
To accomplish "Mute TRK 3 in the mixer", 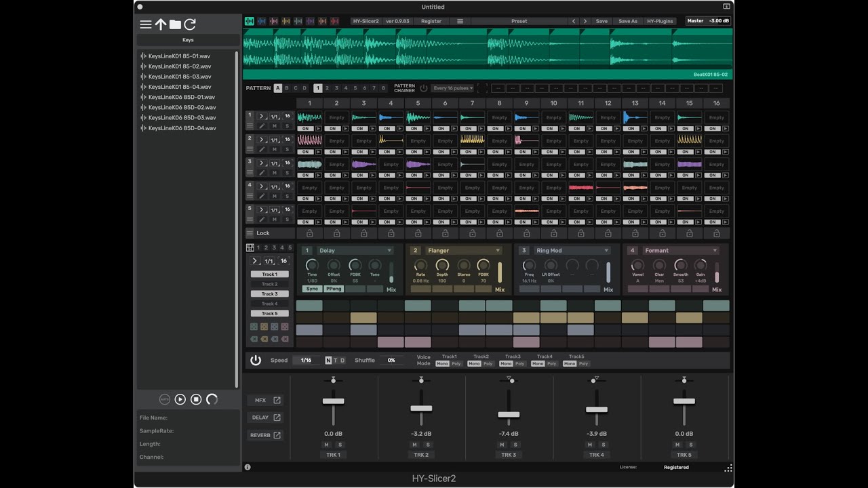I will 502,445.
